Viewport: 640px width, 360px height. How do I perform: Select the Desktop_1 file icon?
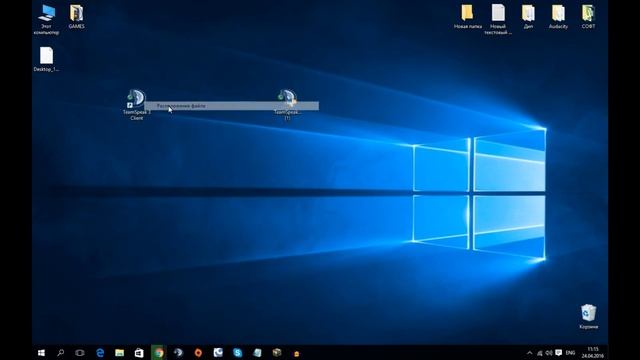coord(46,59)
